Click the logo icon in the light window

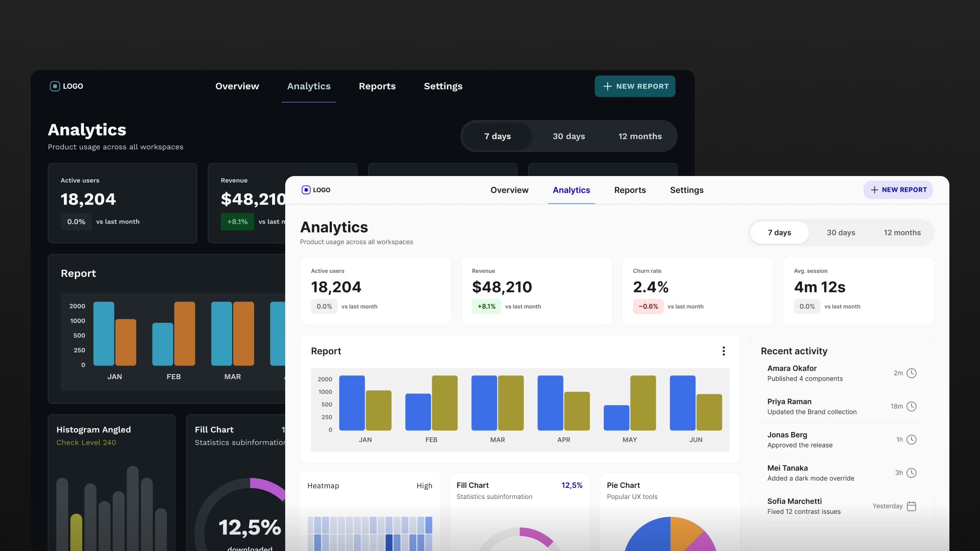pyautogui.click(x=306, y=190)
